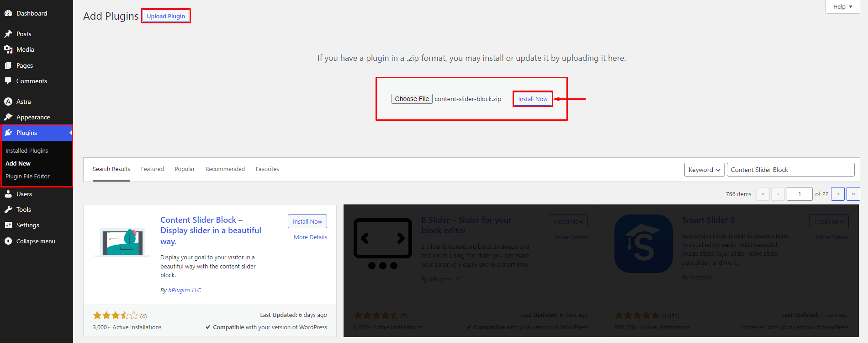Jump to last page of results

coord(853,194)
